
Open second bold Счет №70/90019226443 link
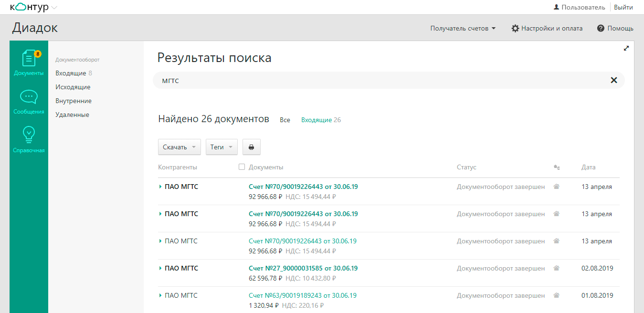[303, 214]
